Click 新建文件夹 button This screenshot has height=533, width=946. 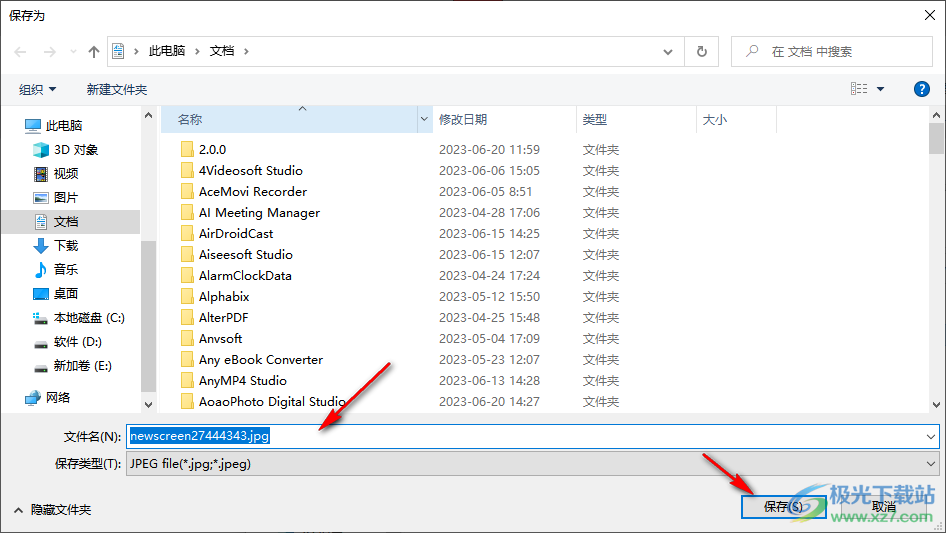(x=117, y=90)
